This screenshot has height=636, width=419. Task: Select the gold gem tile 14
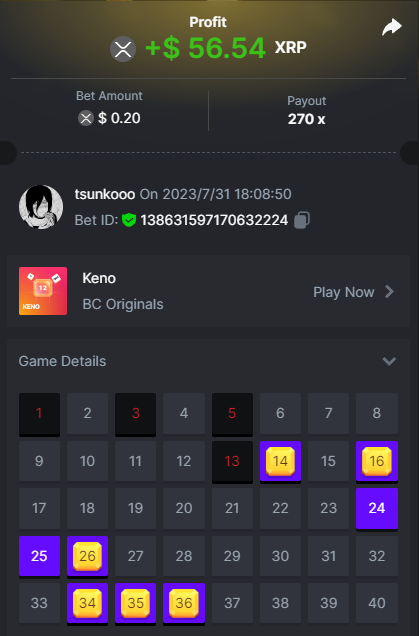click(280, 462)
